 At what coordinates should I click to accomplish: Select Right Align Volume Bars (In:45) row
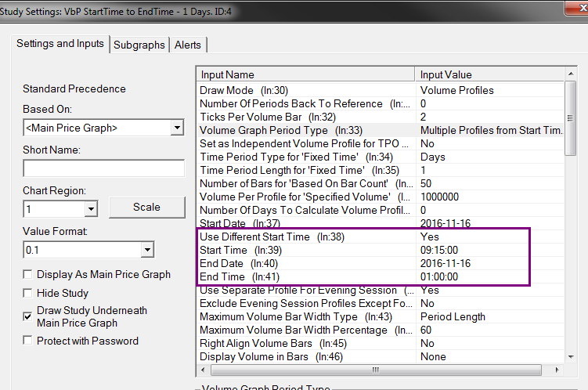(381, 343)
